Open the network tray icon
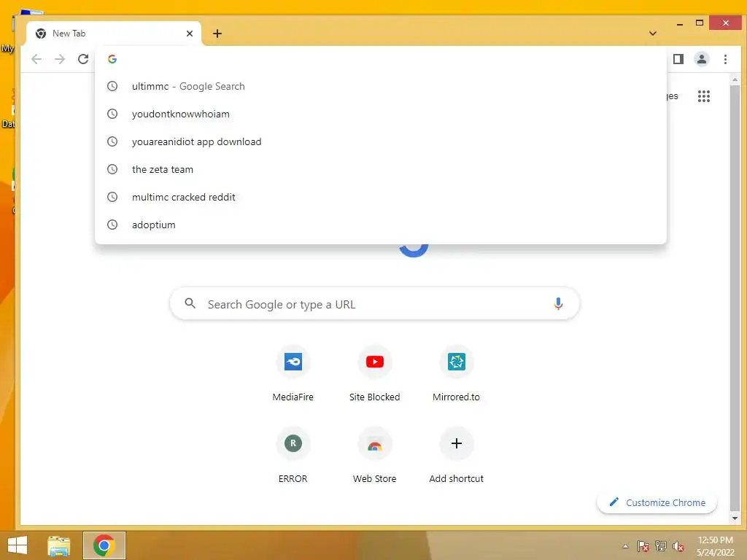The image size is (747, 560). pyautogui.click(x=661, y=546)
